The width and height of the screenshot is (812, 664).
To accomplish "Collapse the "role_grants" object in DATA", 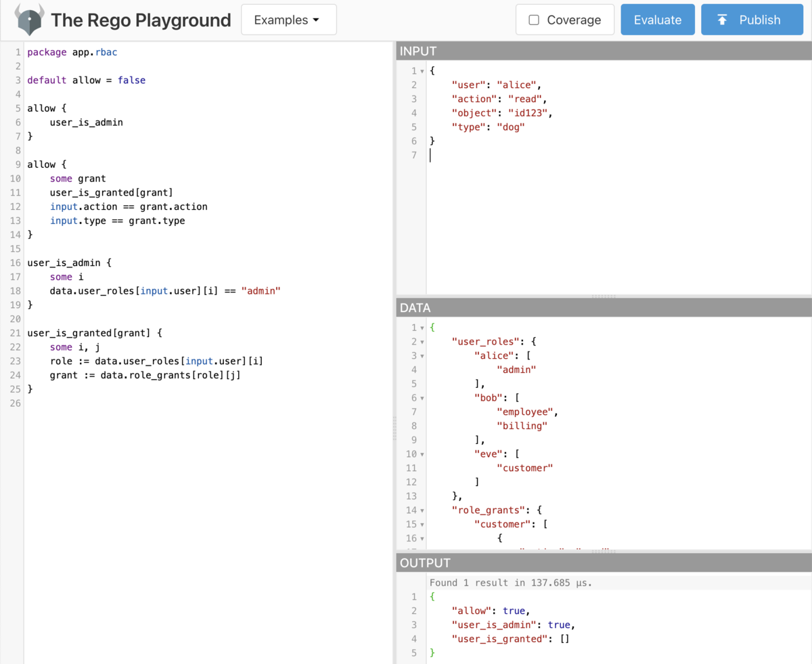I will [422, 510].
